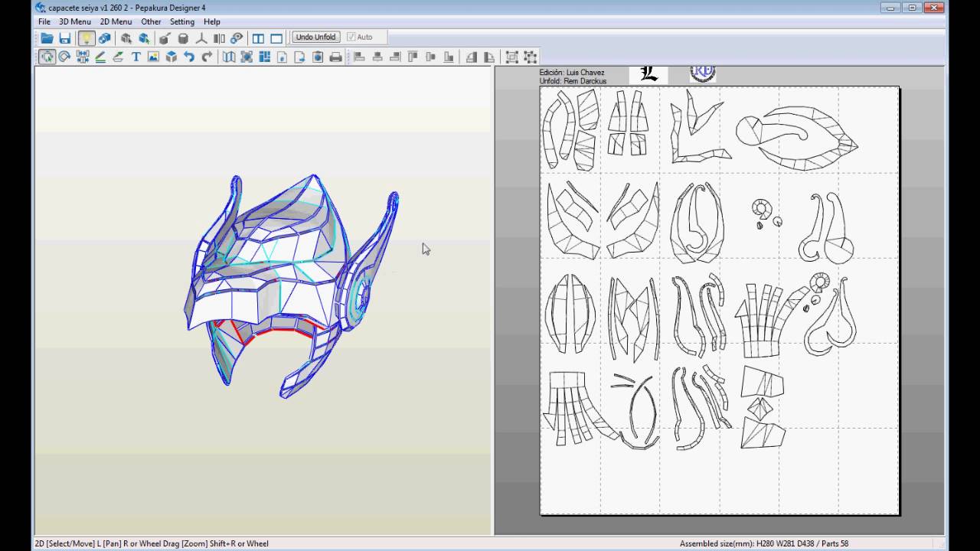This screenshot has height=551, width=980.
Task: Click the right triangle ruler icon
Action: coord(488,57)
